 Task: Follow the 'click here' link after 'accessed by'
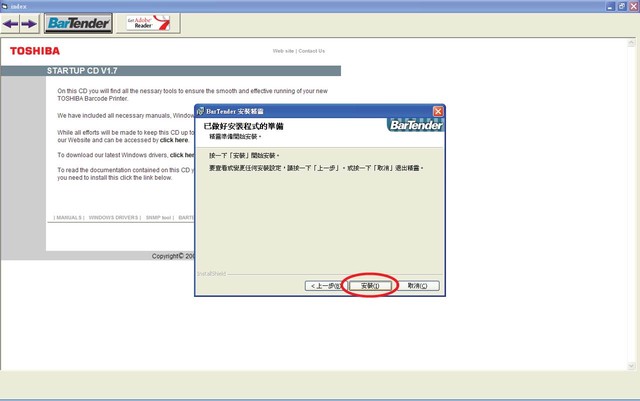174,140
